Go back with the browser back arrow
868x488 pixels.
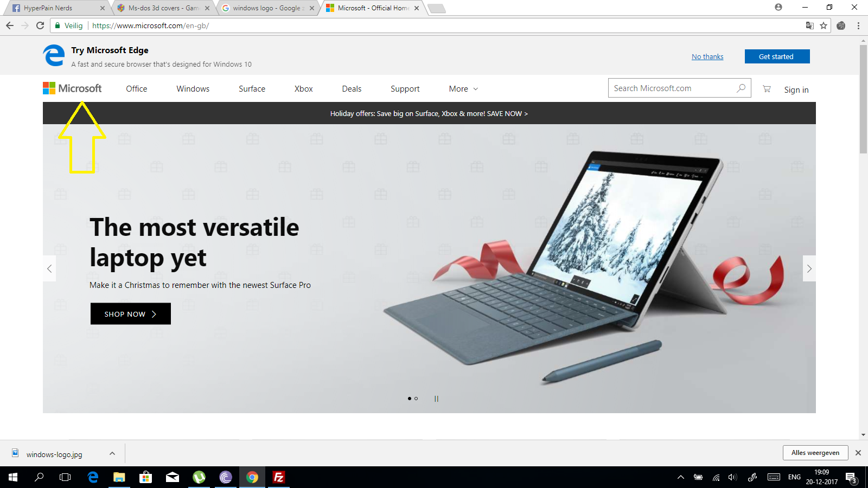[x=10, y=25]
